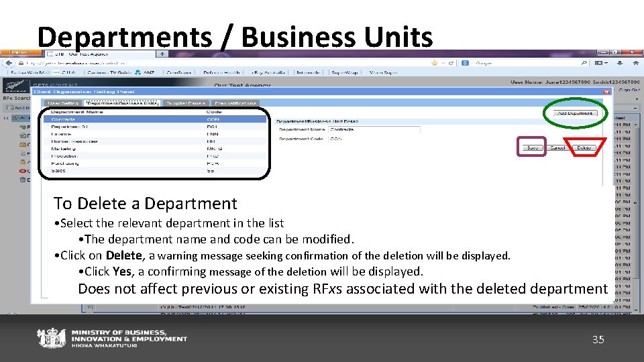This screenshot has width=644, height=362.
Task: Click the Cancel button
Action: point(557,147)
